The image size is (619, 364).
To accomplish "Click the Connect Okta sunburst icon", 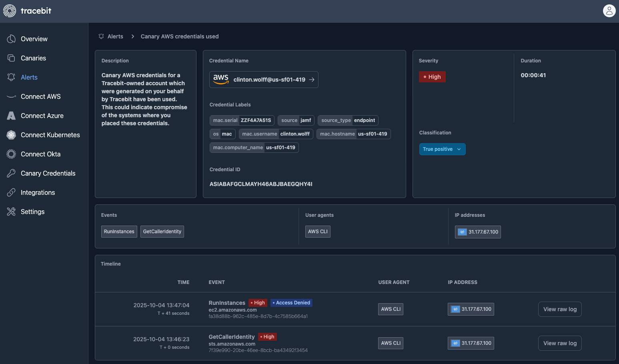I will [x=11, y=154].
